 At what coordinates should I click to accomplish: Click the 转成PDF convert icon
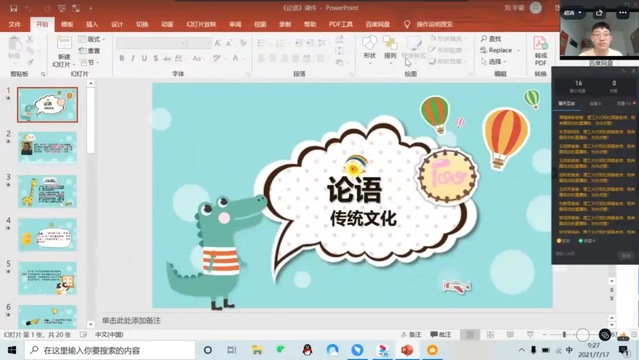pyautogui.click(x=540, y=51)
